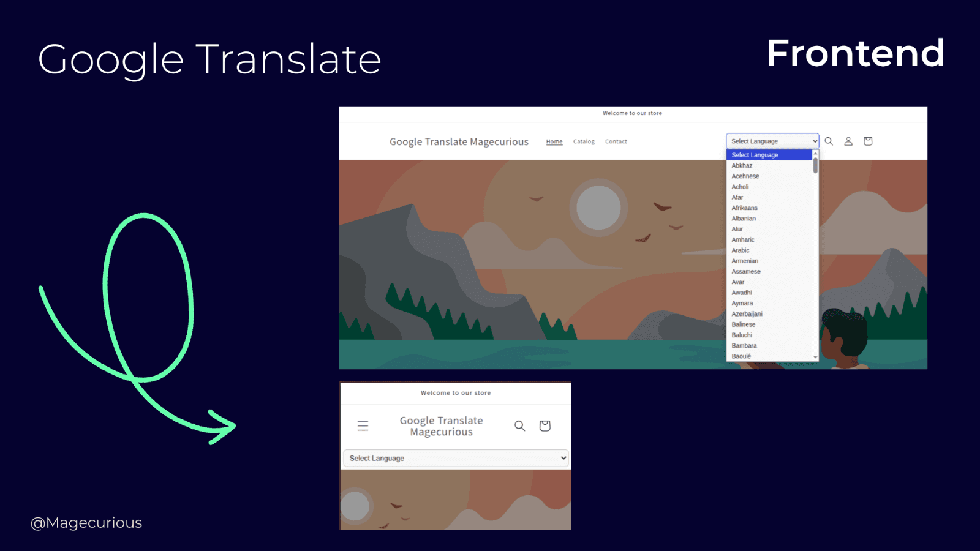The height and width of the screenshot is (551, 980).
Task: Click the Home navigation link
Action: tap(554, 141)
